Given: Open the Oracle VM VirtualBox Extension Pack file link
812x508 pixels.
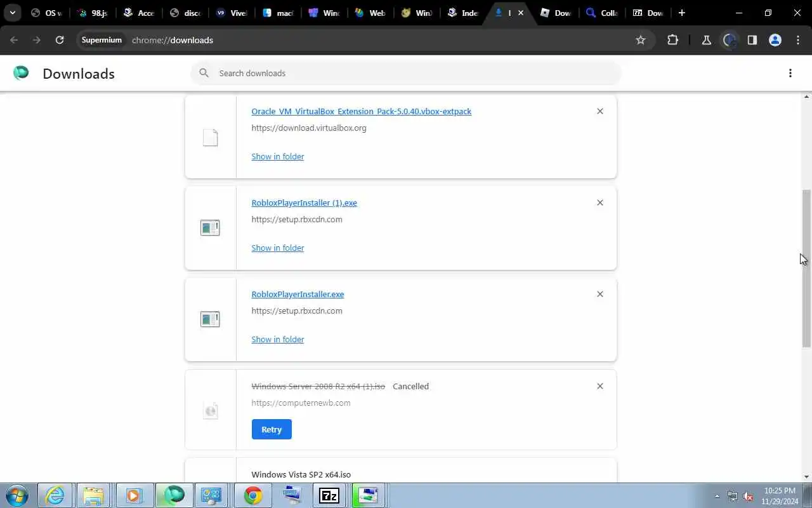Looking at the screenshot, I should pyautogui.click(x=361, y=111).
